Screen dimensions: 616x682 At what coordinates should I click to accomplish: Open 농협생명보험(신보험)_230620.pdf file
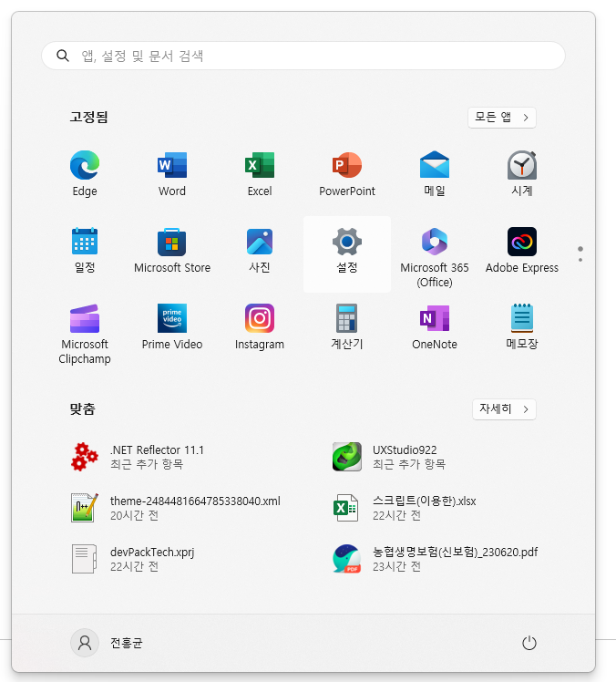click(435, 559)
